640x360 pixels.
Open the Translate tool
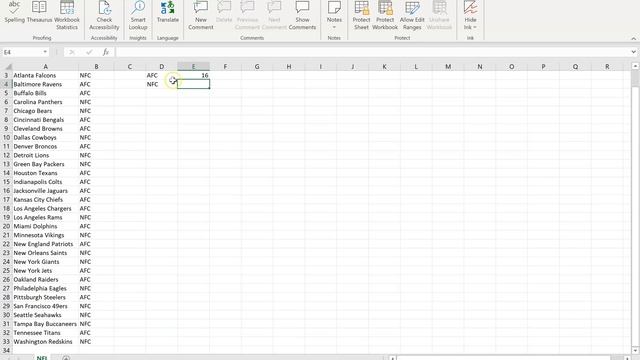[x=168, y=12]
